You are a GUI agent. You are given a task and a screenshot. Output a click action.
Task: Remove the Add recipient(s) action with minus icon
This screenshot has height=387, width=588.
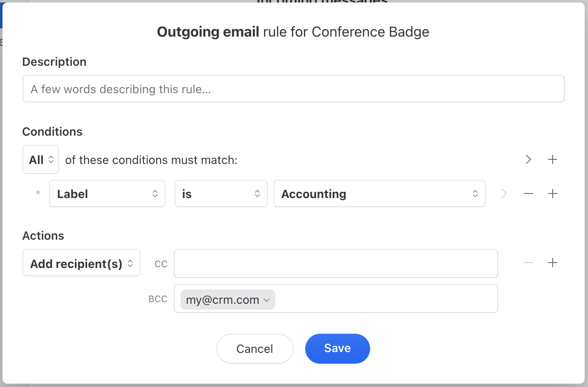click(x=529, y=263)
